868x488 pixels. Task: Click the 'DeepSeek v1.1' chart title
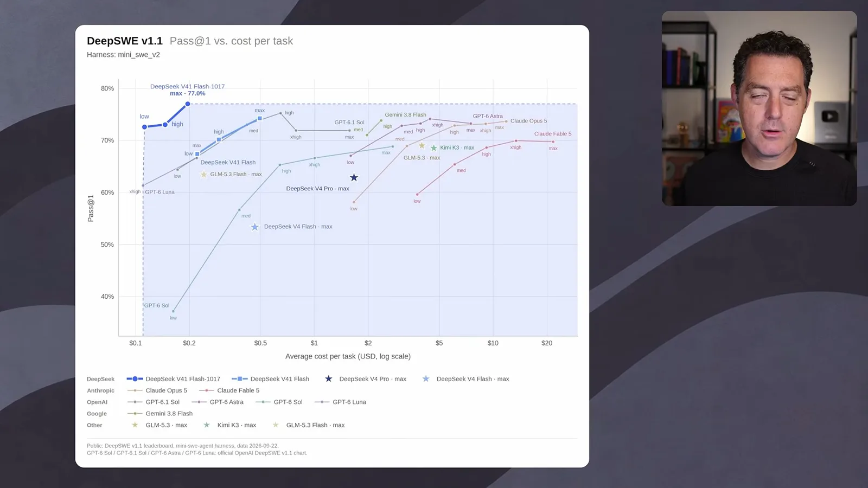point(125,41)
